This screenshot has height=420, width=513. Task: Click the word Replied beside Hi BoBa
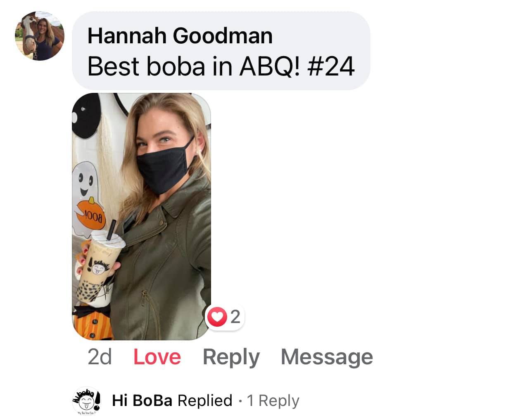point(205,401)
